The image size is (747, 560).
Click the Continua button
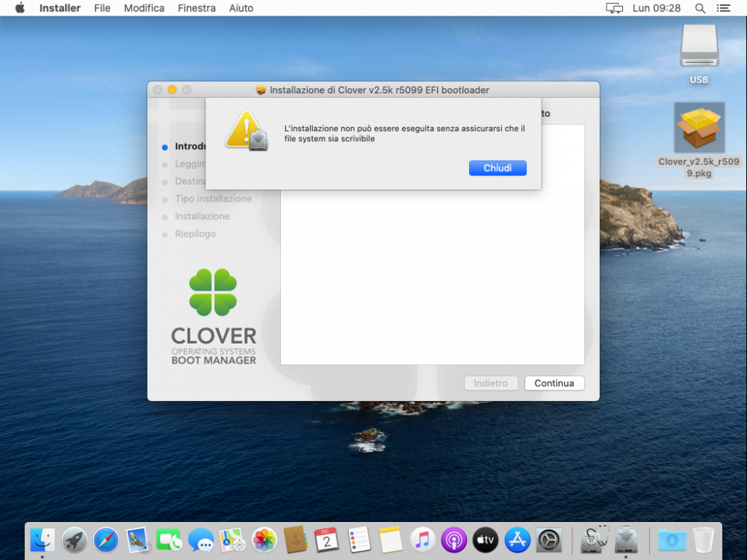[554, 383]
